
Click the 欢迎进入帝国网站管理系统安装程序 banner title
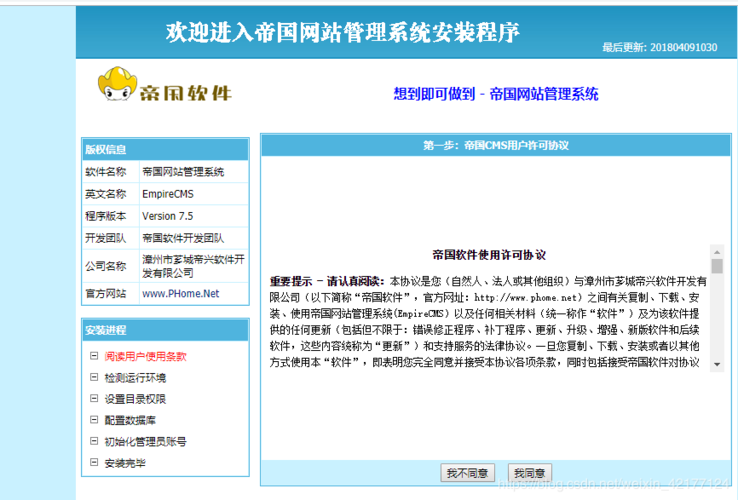(x=343, y=32)
